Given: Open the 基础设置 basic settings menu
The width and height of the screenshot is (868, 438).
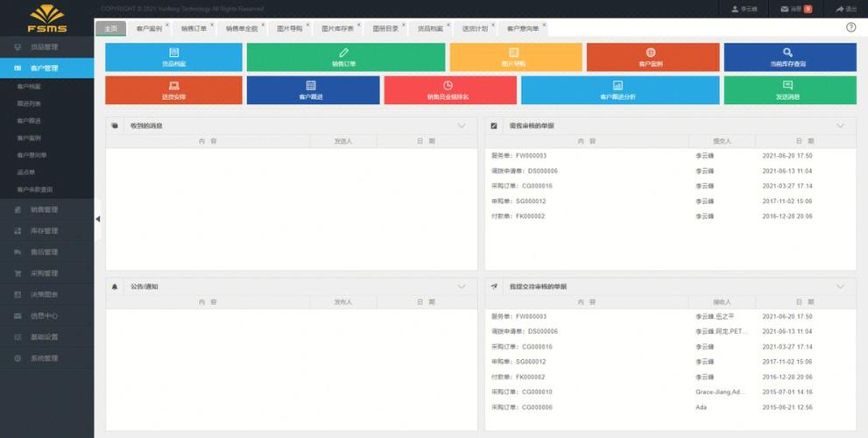Looking at the screenshot, I should 46,337.
